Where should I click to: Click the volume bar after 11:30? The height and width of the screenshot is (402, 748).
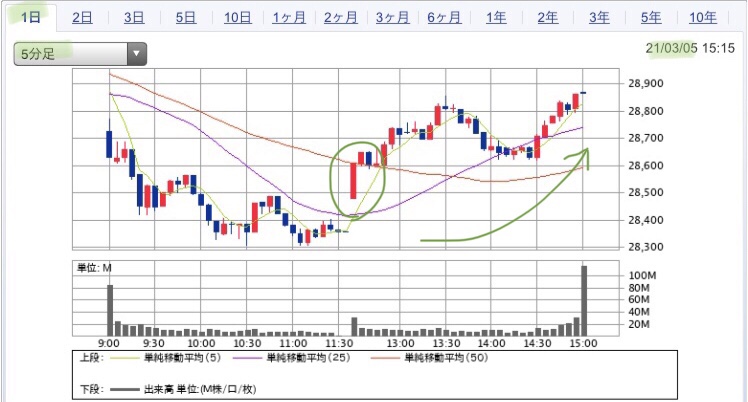click(354, 327)
